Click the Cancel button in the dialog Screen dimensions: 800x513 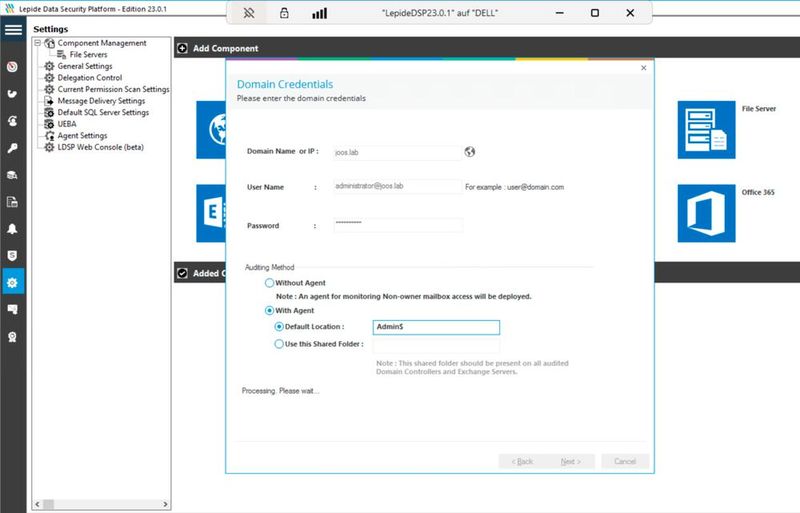625,461
